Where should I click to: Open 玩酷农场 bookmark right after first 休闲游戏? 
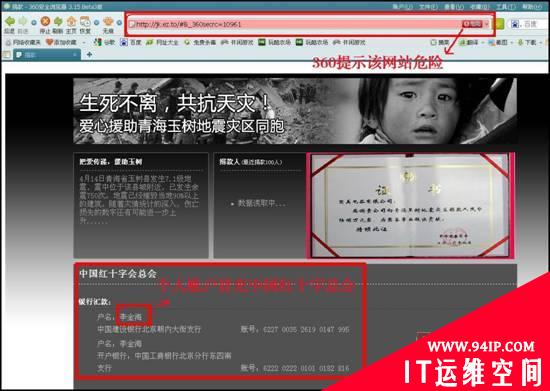pos(275,42)
